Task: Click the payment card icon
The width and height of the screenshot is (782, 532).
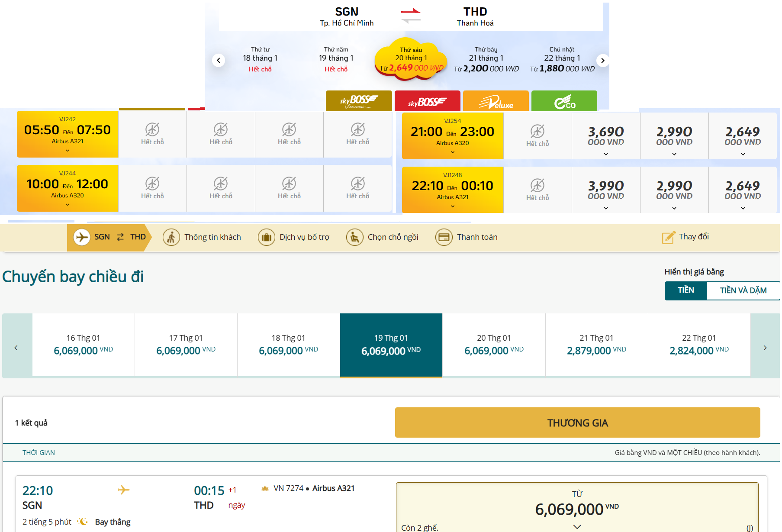Action: click(x=444, y=237)
